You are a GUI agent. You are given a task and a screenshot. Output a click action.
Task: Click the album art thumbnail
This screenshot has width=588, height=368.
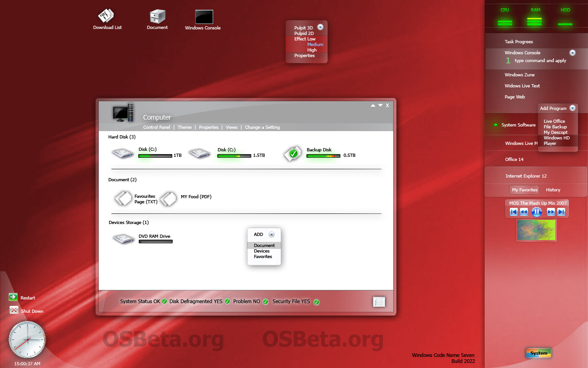[536, 230]
